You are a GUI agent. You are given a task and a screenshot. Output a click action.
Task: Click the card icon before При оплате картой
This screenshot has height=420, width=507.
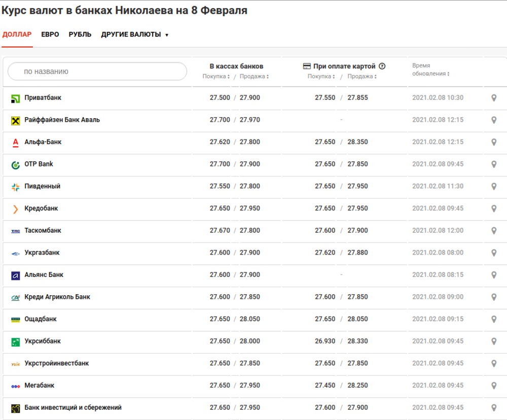(x=307, y=66)
